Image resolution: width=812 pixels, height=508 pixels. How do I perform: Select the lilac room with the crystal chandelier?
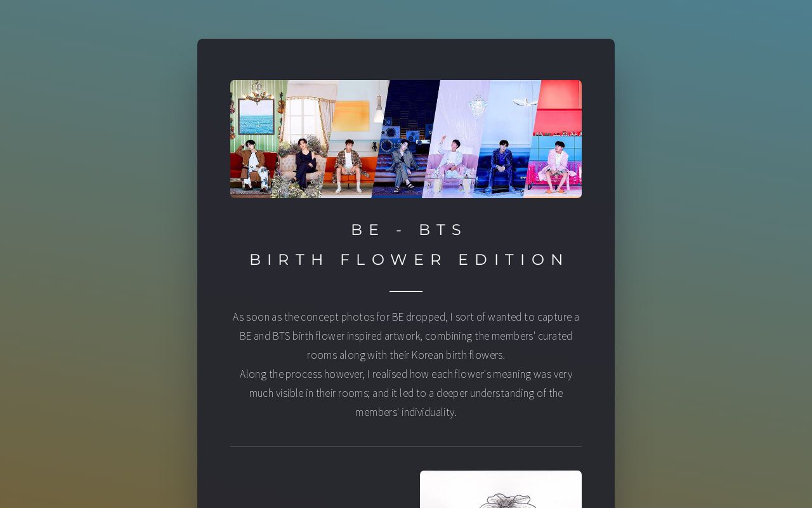[x=457, y=139]
